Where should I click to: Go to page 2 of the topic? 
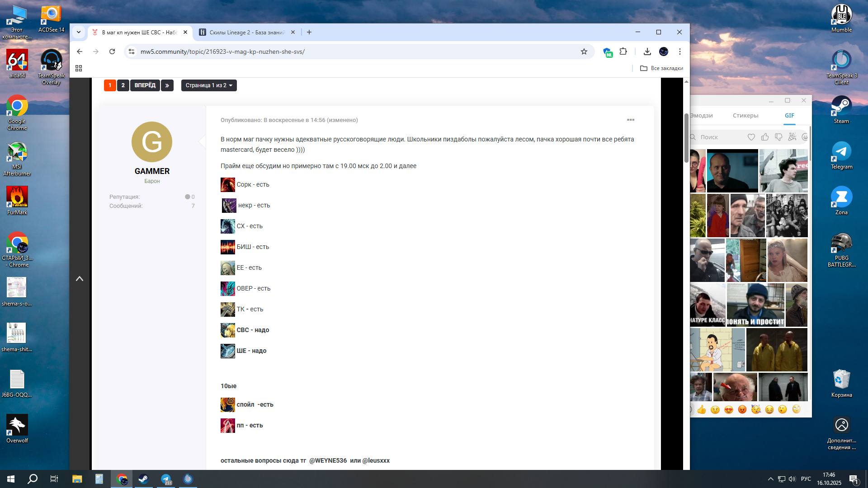[123, 85]
